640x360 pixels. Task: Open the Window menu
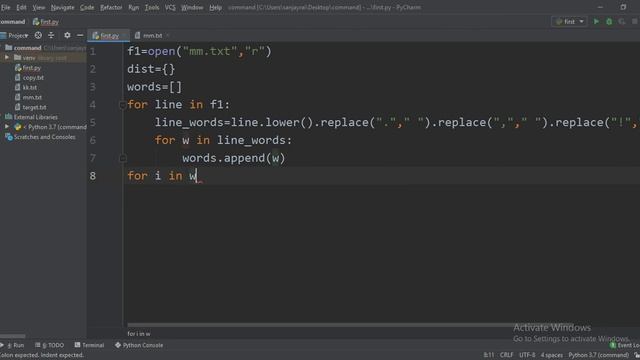192,7
